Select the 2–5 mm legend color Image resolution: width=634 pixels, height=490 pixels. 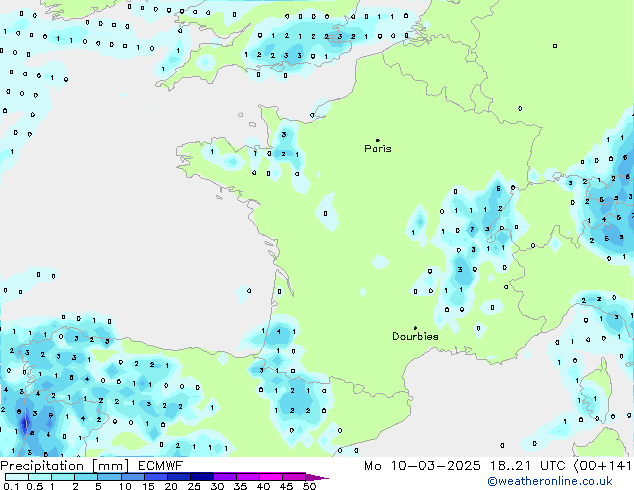pyautogui.click(x=86, y=477)
